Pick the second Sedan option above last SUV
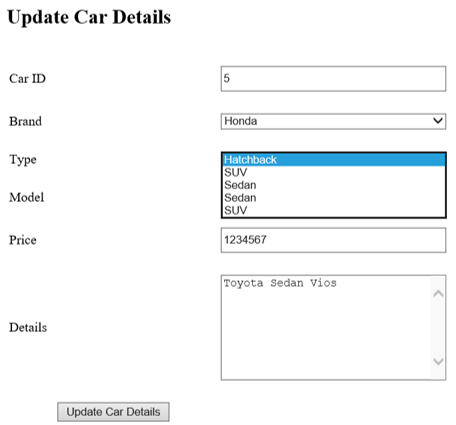Viewport: 456px width, 425px height. tap(334, 198)
